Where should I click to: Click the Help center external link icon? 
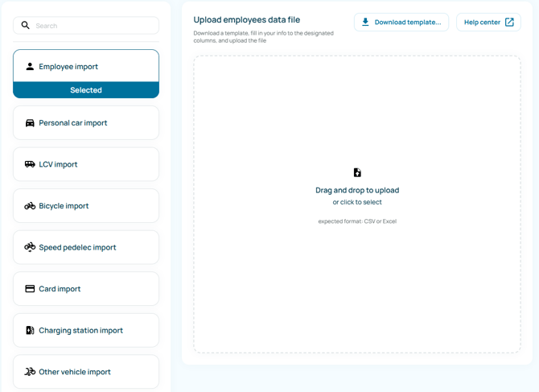pos(509,22)
